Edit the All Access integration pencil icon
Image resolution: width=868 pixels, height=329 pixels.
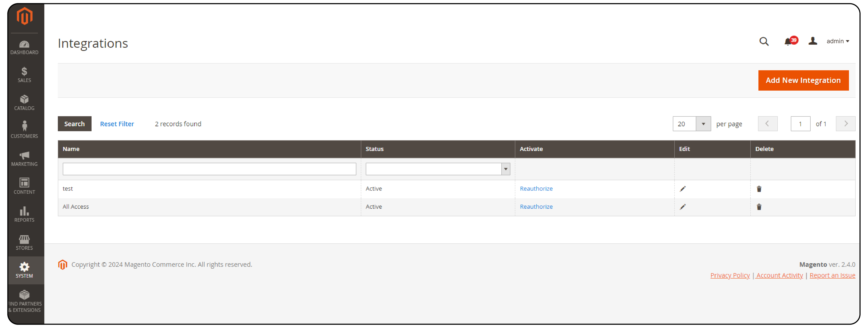(683, 207)
